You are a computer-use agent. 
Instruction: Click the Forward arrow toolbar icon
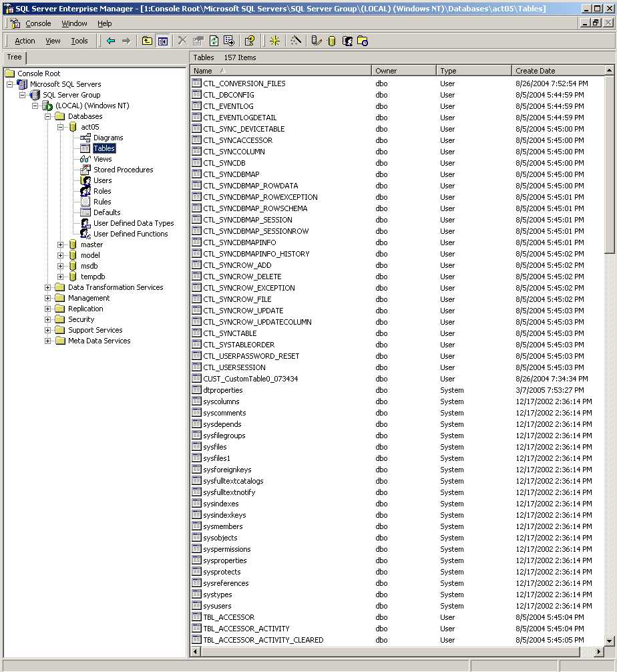pyautogui.click(x=126, y=41)
